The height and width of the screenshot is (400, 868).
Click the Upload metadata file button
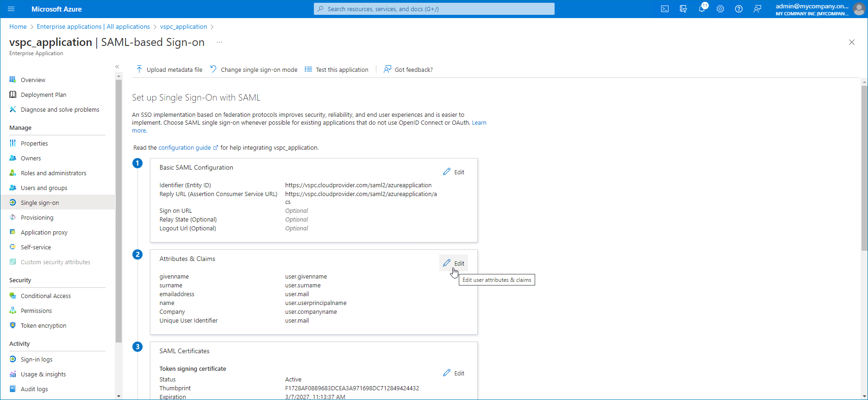[169, 70]
